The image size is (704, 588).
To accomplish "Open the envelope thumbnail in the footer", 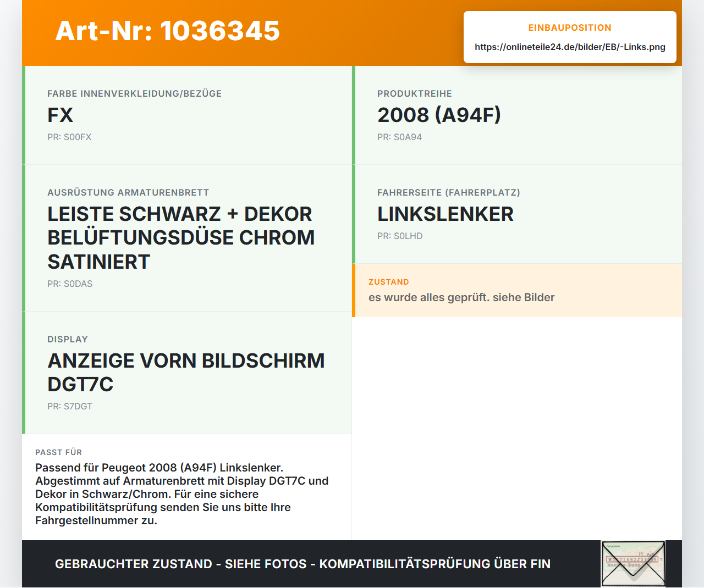I will [x=633, y=564].
